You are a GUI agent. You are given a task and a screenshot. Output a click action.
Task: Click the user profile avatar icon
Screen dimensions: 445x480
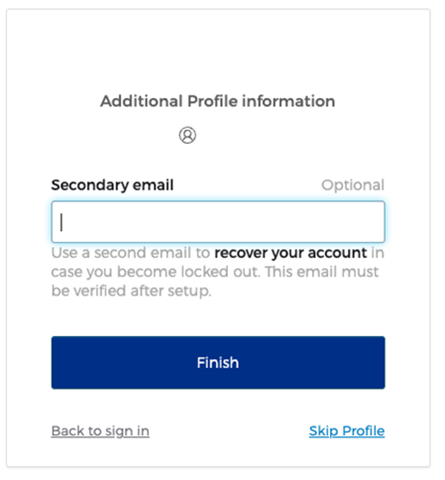[x=188, y=135]
